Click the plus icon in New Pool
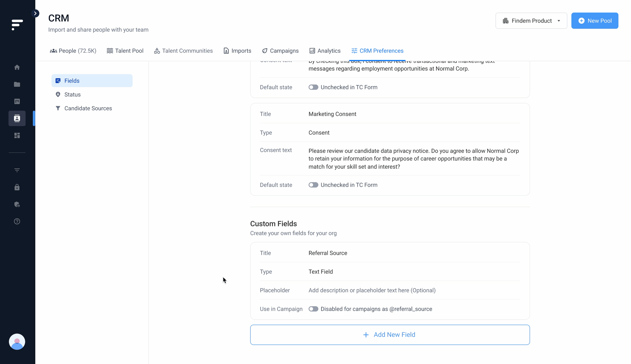 point(582,21)
